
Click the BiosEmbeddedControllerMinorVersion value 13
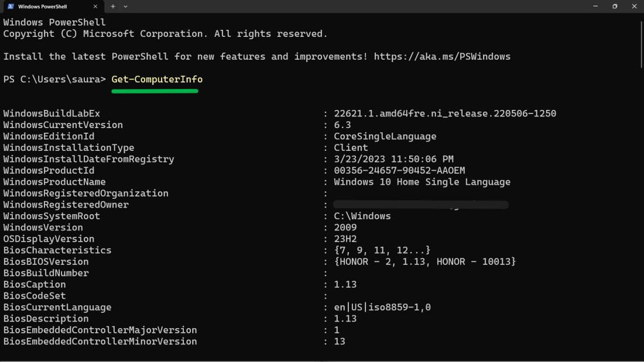pos(340,342)
